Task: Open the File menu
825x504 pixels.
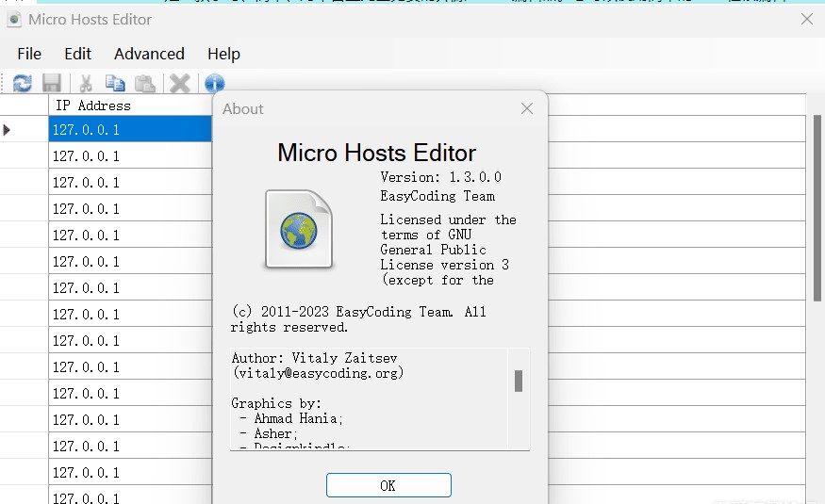Action: [x=29, y=54]
